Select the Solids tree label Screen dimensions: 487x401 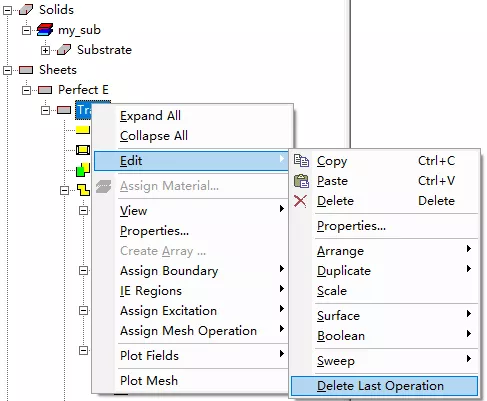coord(56,10)
